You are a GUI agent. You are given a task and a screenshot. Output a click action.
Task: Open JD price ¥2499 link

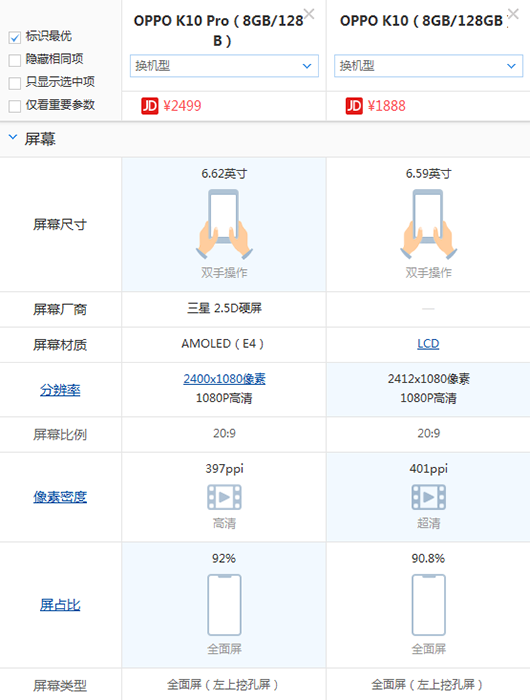(182, 106)
